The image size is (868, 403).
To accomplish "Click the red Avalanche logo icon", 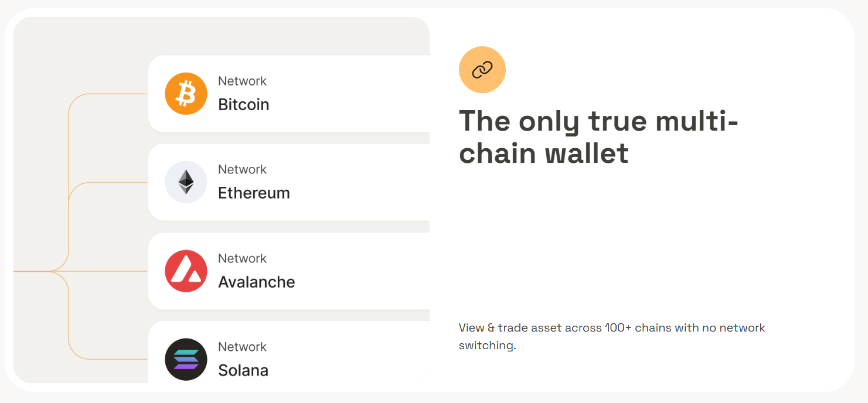I will 186,271.
